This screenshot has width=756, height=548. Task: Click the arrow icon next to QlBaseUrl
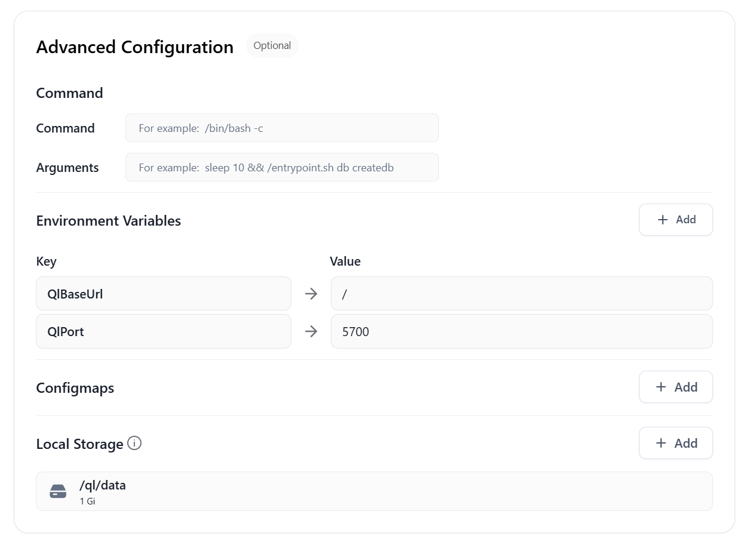[x=311, y=294]
